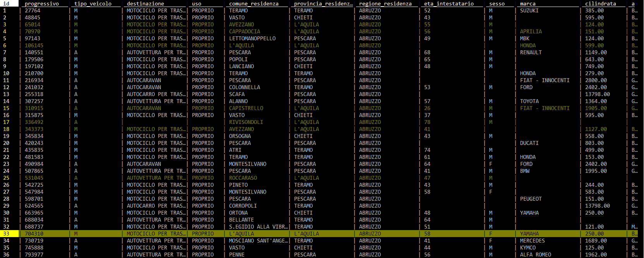644x258 pixels.
Task: Select progressivo cell 216934
Action: (x=34, y=80)
